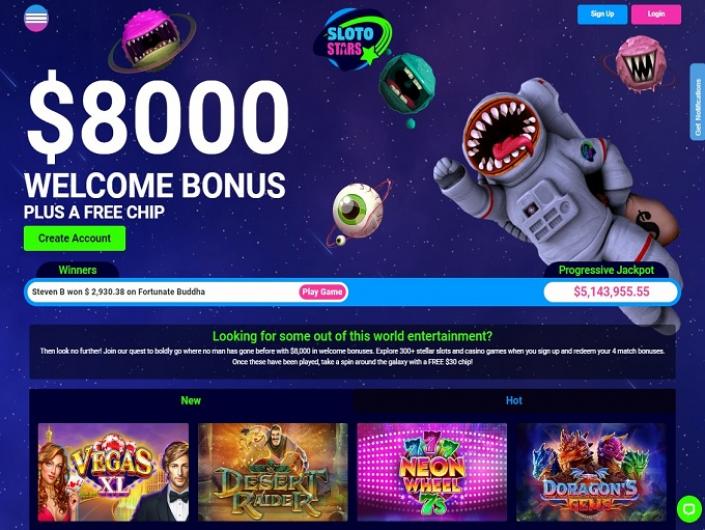Open the Vegas XL game thumbnail

pyautogui.click(x=113, y=472)
